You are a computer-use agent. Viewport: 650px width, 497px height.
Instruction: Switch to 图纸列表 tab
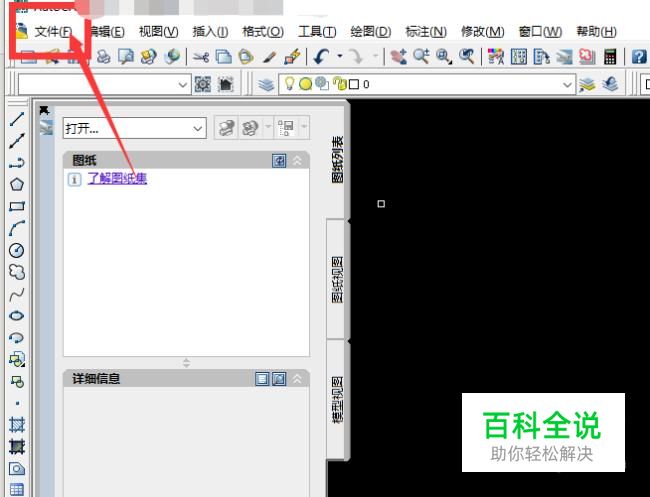click(x=337, y=160)
